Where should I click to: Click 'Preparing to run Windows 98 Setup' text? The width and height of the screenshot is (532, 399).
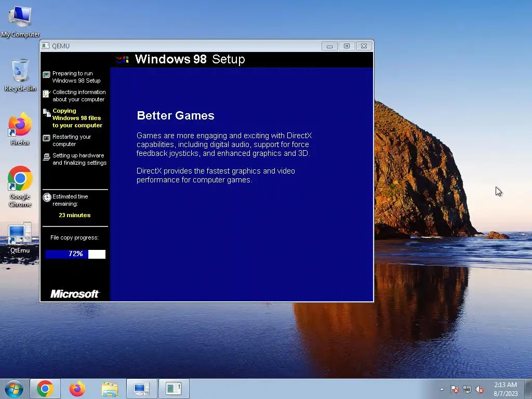[76, 77]
